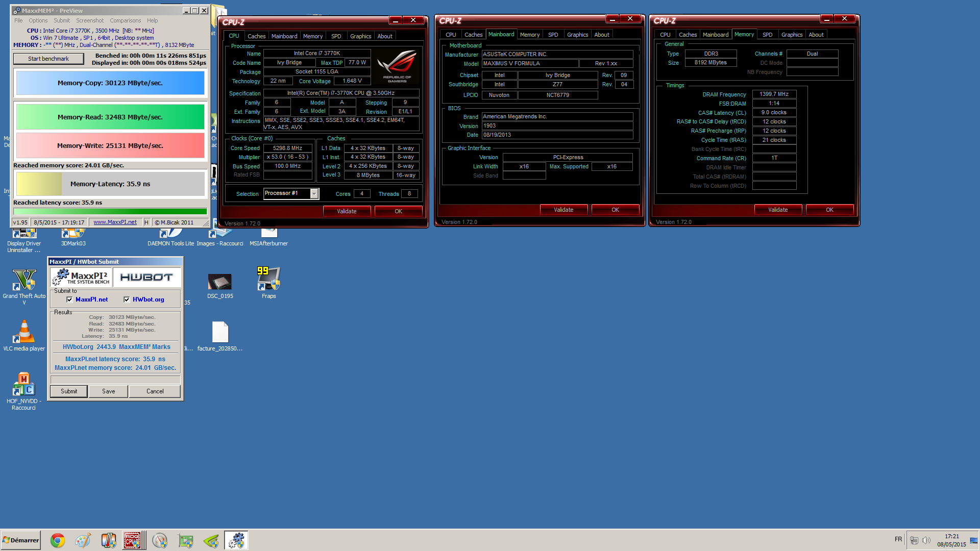Open the Options menu in MaxxMEM
980x551 pixels.
click(x=38, y=20)
